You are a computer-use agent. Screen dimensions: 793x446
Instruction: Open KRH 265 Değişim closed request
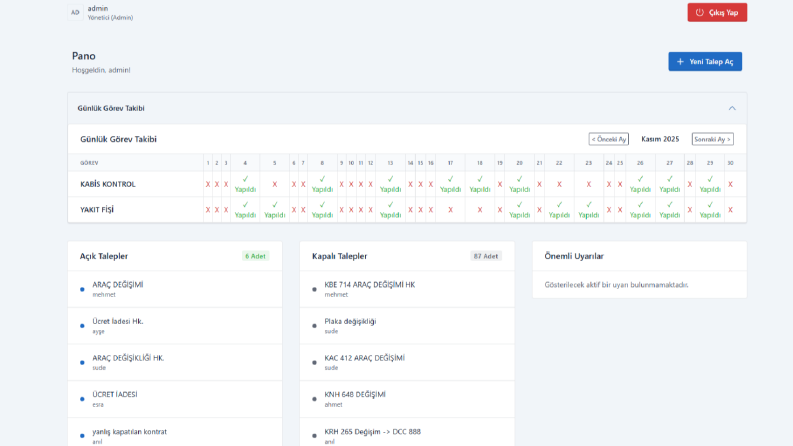407,432
